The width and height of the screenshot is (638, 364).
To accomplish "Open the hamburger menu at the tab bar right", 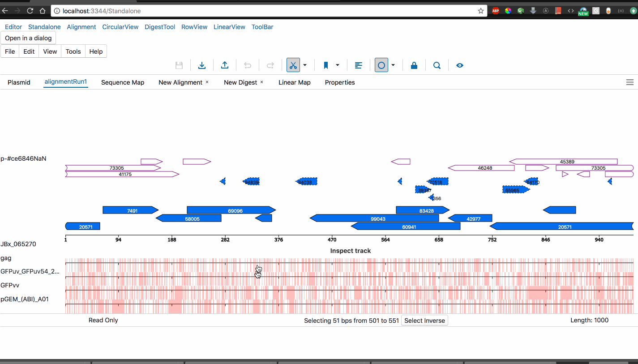I will point(629,82).
